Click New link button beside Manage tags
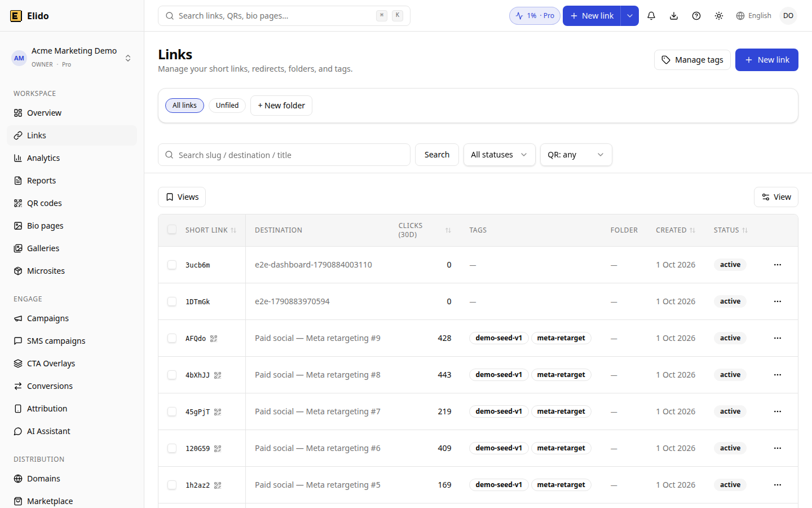Viewport: 812px width, 508px height. coord(767,60)
